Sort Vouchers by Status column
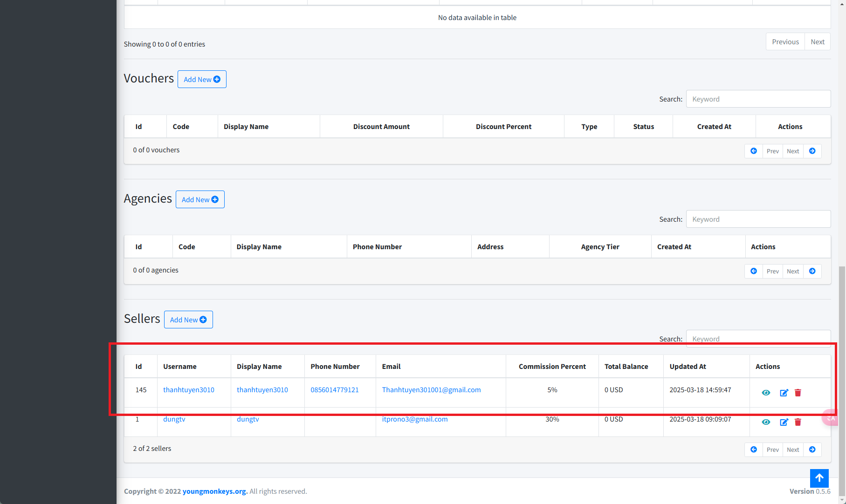The height and width of the screenshot is (504, 846). [x=644, y=127]
